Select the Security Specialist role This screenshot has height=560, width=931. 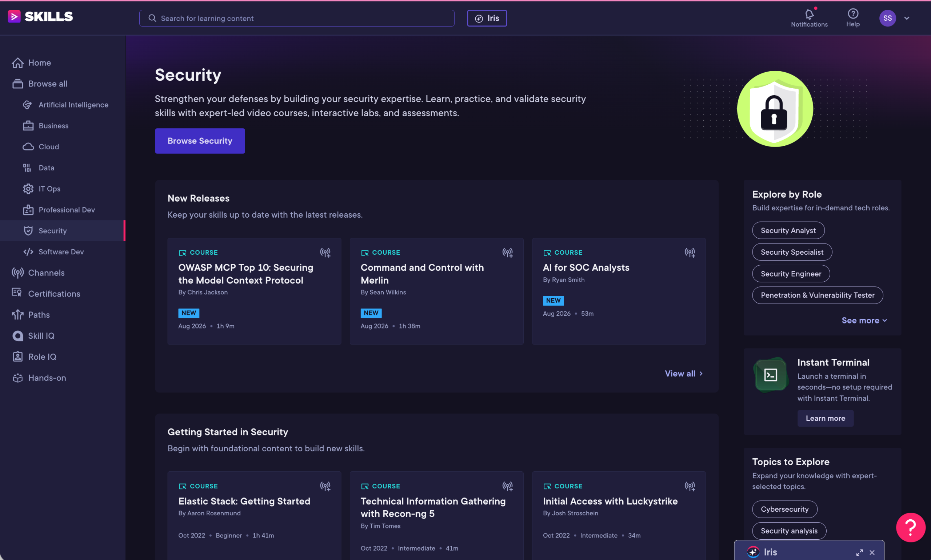(x=792, y=252)
